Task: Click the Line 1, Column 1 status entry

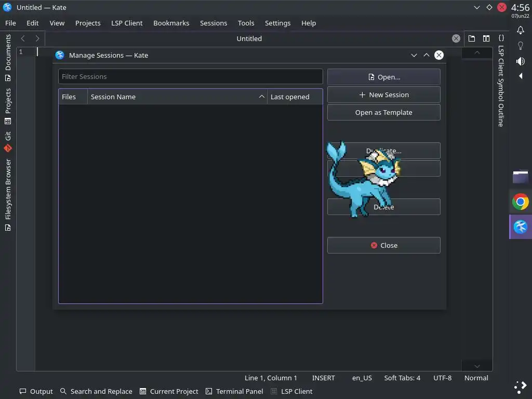Action: click(x=271, y=378)
